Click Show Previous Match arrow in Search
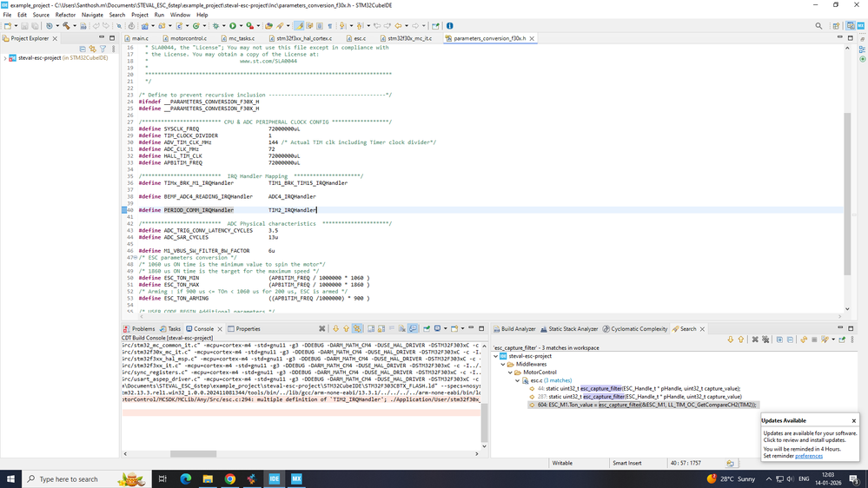Screen dimensions: 868x488 pos(740,340)
